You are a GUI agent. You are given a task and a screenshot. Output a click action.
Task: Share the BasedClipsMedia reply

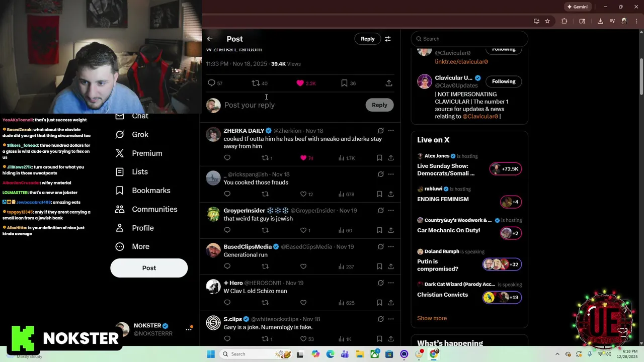[391, 266]
